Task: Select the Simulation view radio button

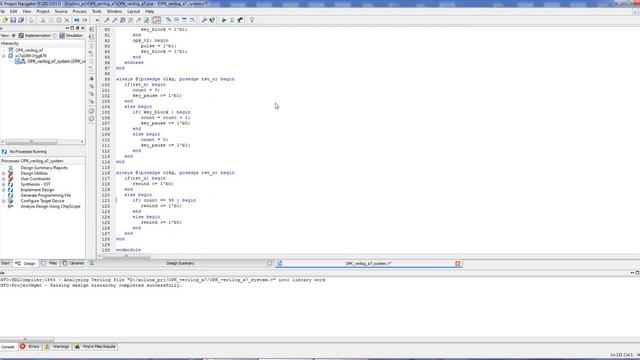Action: click(55, 36)
